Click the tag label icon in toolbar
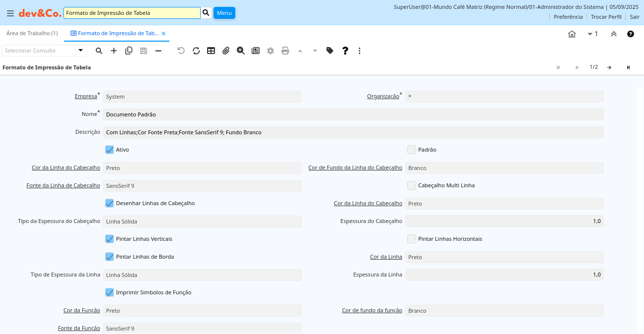 330,51
